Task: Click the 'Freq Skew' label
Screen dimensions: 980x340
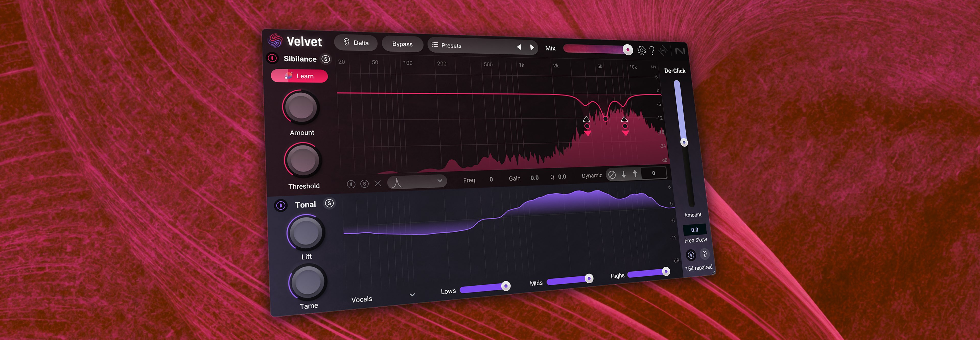Action: coord(695,240)
